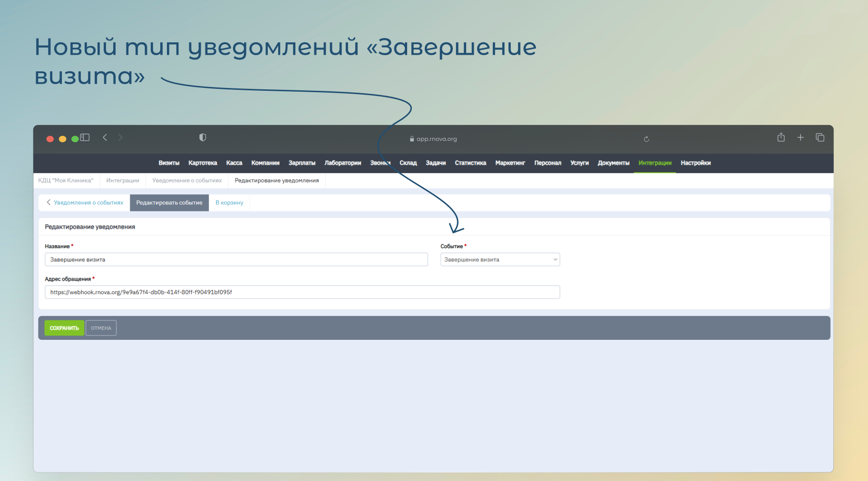Focus the Адрес обращения webhook field
The height and width of the screenshot is (481, 868).
pos(302,292)
